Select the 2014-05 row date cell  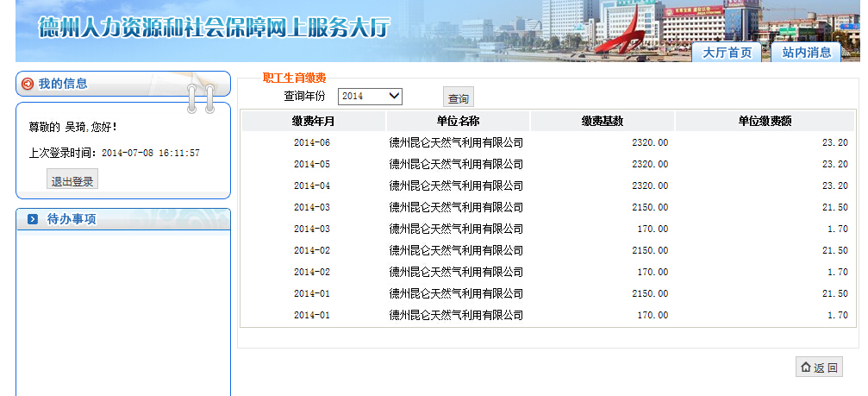pos(312,164)
